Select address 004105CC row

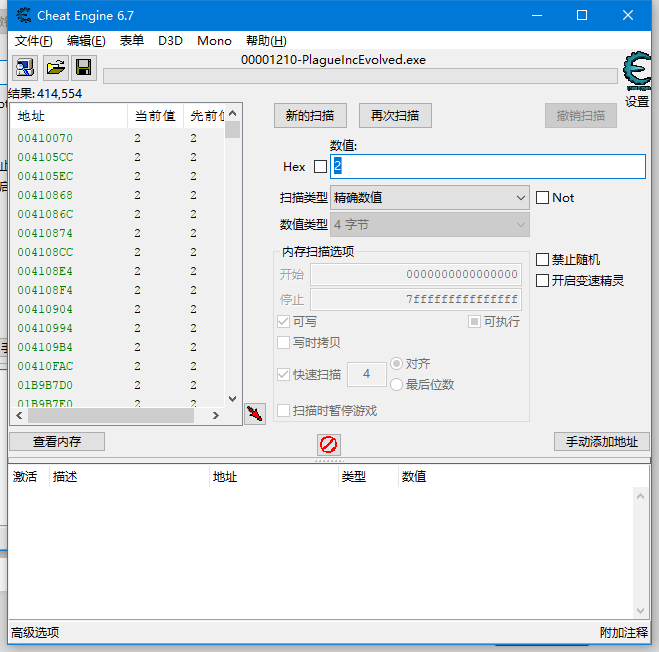(x=118, y=157)
